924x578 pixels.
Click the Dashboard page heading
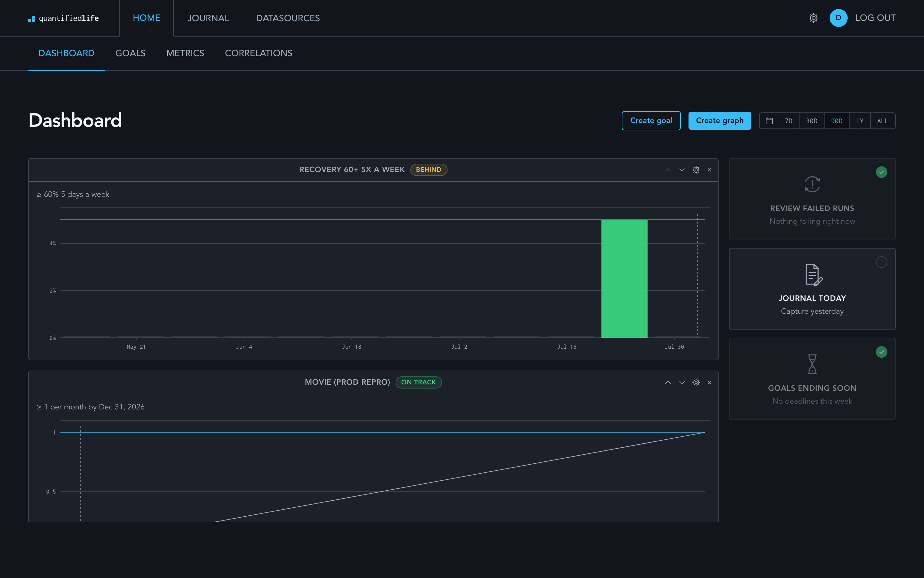[x=75, y=120]
